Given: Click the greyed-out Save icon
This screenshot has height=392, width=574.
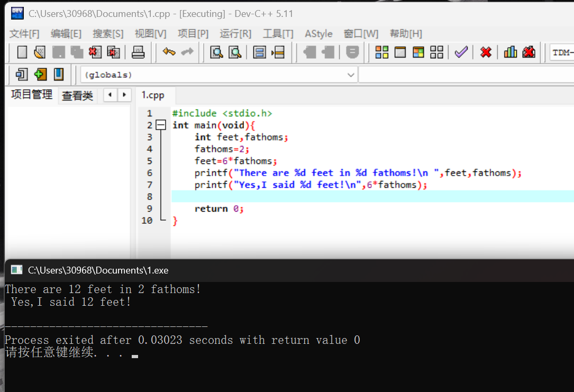Looking at the screenshot, I should click(x=58, y=52).
